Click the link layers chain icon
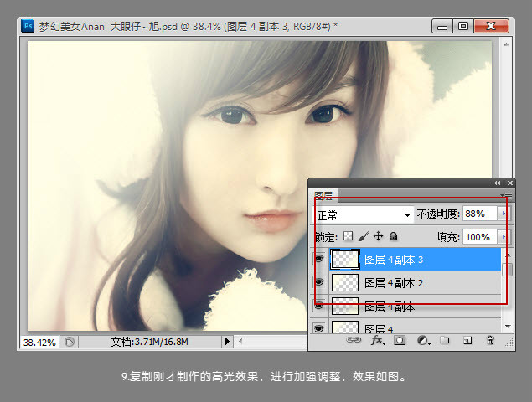Viewport: 532px width, 402px height. tap(354, 341)
